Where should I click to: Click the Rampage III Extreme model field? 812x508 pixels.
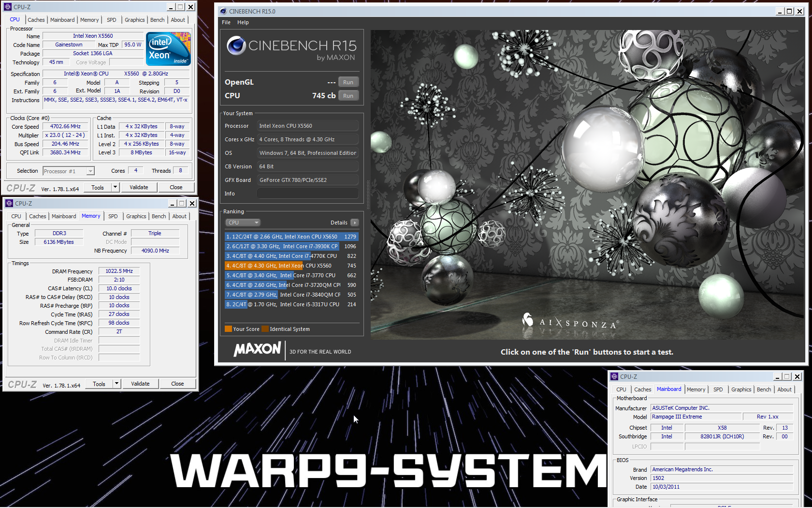(x=696, y=417)
